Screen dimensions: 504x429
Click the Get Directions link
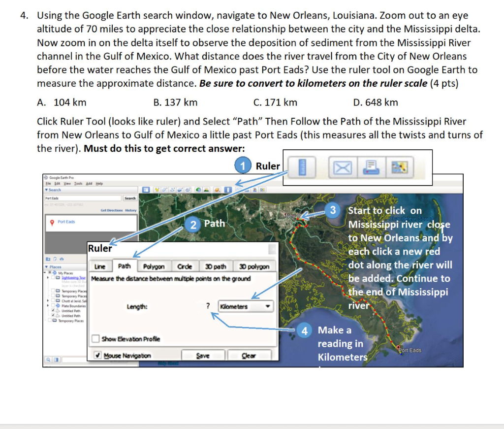click(x=112, y=210)
